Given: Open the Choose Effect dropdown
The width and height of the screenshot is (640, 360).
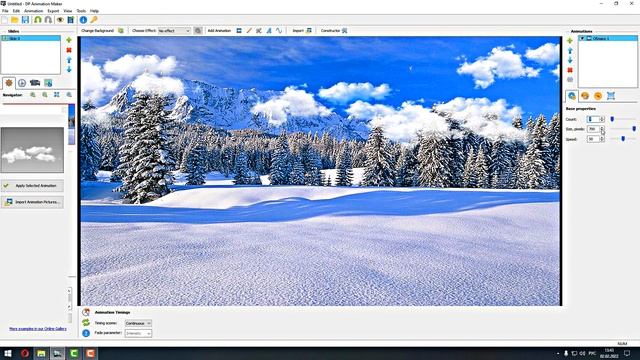Looking at the screenshot, I should pyautogui.click(x=174, y=31).
